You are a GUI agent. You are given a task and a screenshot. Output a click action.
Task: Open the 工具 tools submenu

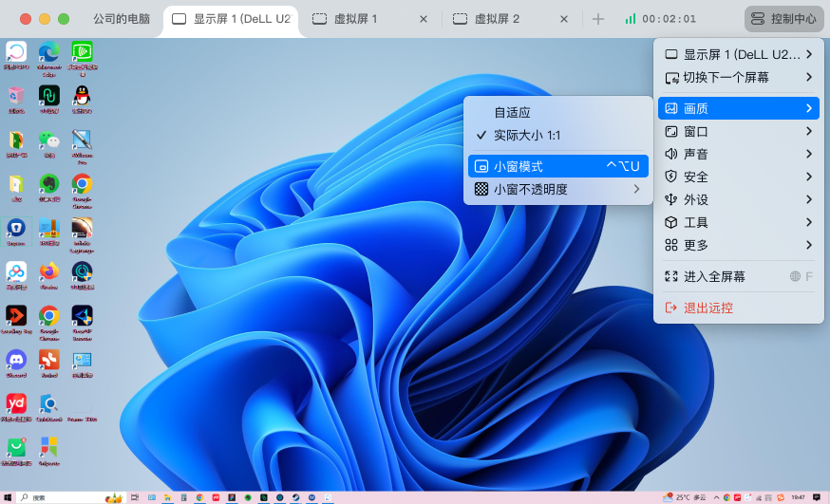tap(739, 222)
